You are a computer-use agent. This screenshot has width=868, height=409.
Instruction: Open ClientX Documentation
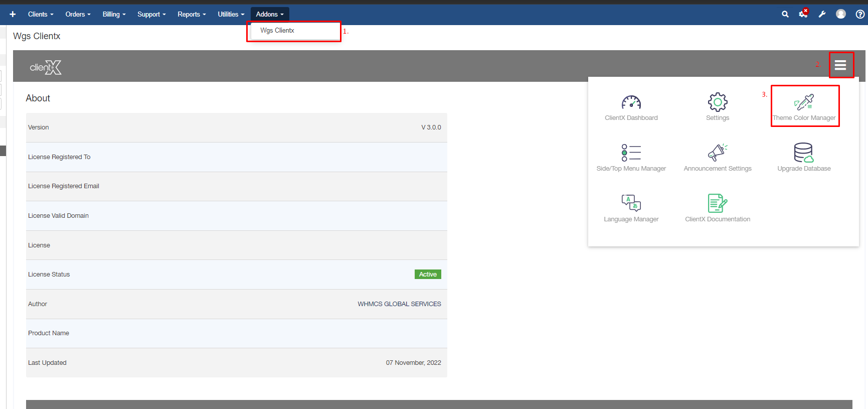718,203
